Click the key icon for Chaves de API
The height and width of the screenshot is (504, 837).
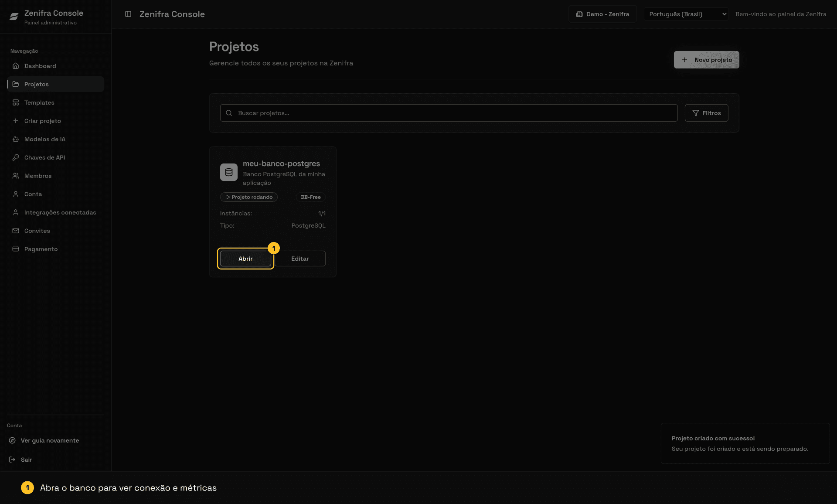[16, 157]
